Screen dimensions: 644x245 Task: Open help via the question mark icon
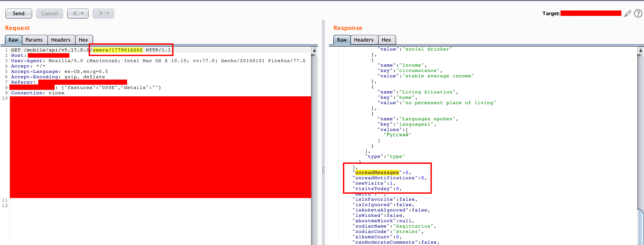638,13
